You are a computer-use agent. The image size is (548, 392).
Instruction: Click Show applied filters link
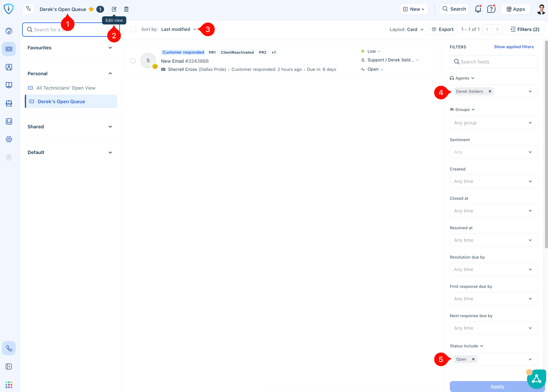514,47
